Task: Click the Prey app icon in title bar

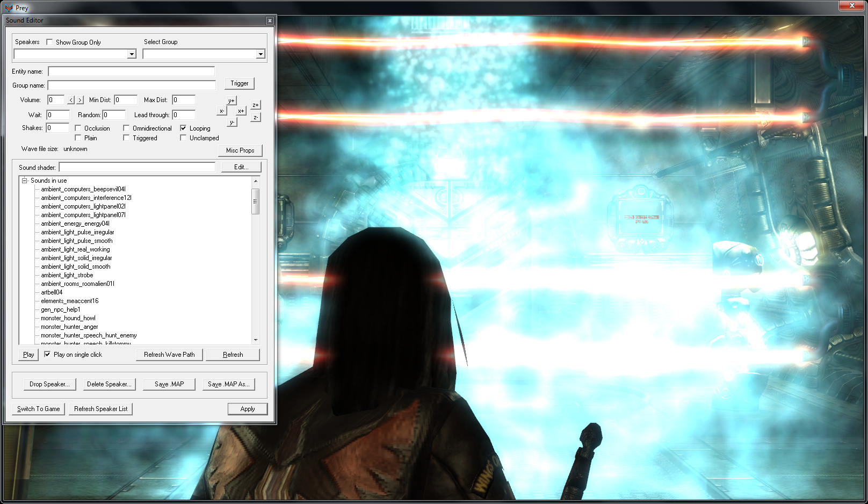Action: 9,8
